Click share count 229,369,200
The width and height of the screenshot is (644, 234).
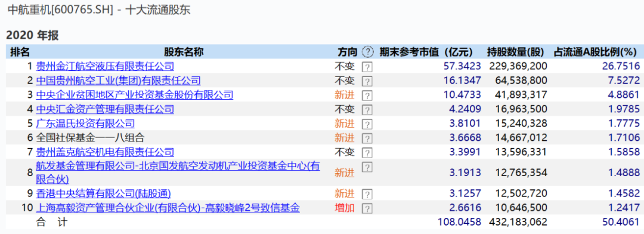point(518,66)
